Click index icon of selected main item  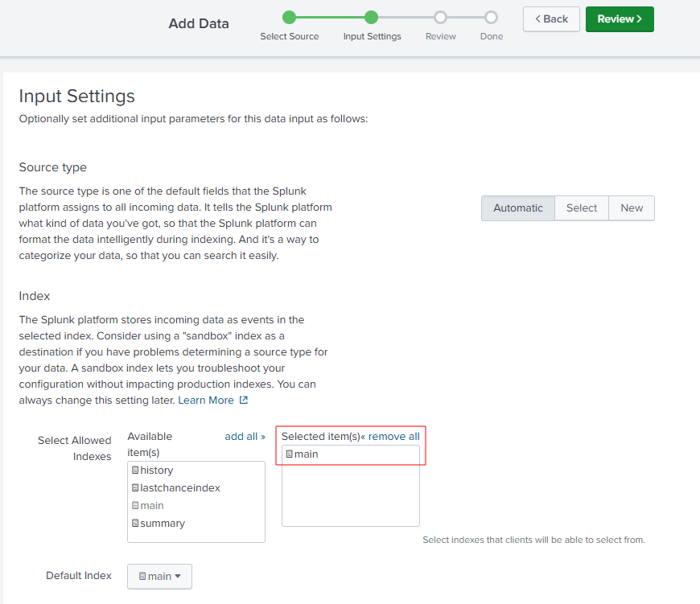point(290,454)
